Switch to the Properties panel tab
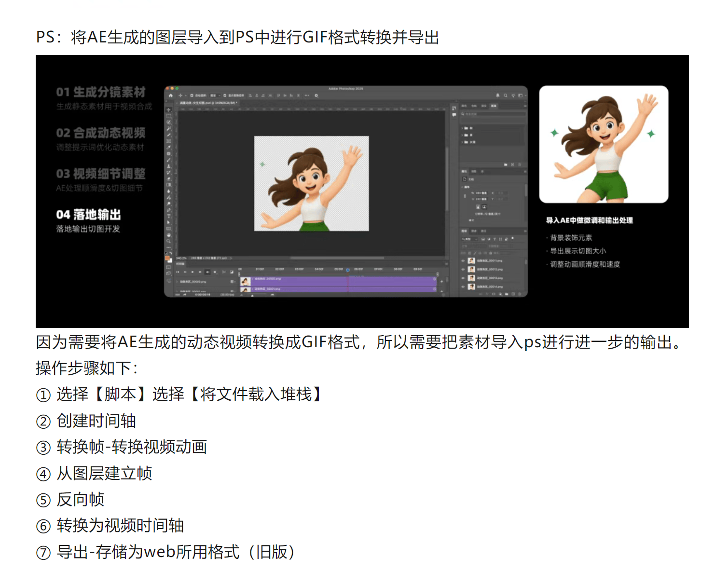 (464, 171)
